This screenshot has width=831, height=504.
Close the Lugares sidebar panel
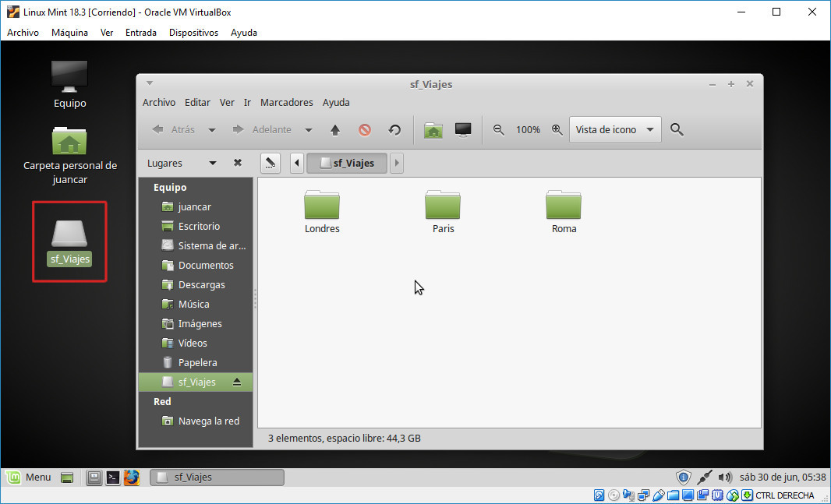(x=238, y=163)
